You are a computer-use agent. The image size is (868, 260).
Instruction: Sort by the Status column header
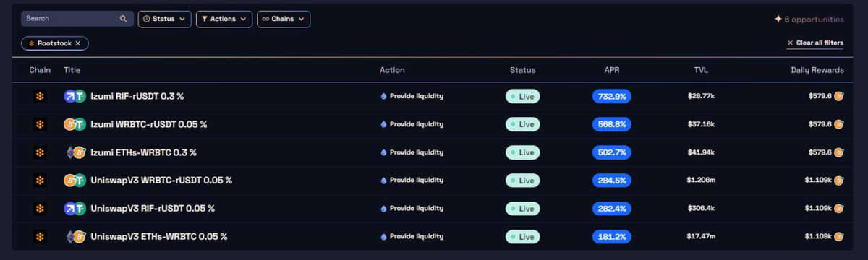522,70
